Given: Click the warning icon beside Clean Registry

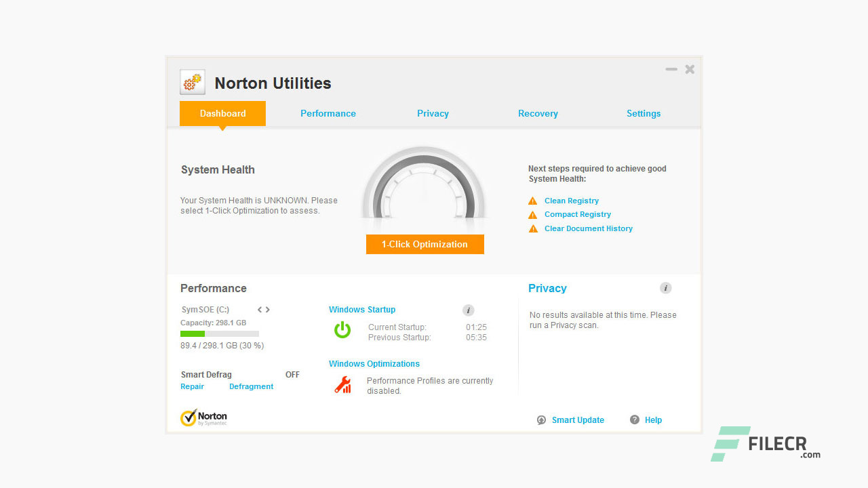Looking at the screenshot, I should pos(532,201).
